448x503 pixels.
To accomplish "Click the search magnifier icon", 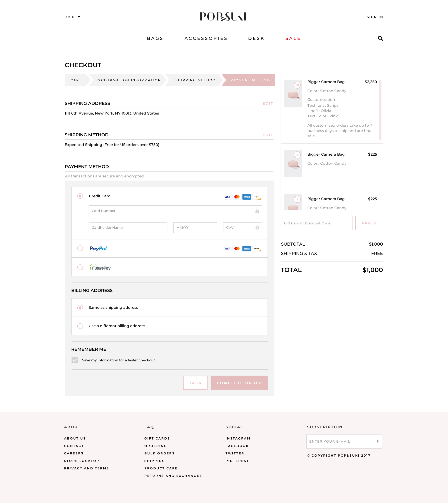I will pos(380,38).
